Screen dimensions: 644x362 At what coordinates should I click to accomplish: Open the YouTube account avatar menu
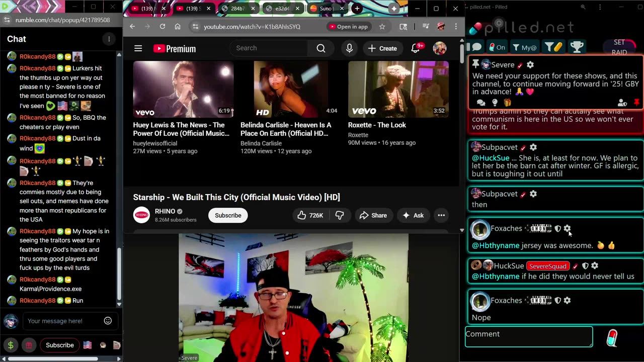(x=440, y=48)
